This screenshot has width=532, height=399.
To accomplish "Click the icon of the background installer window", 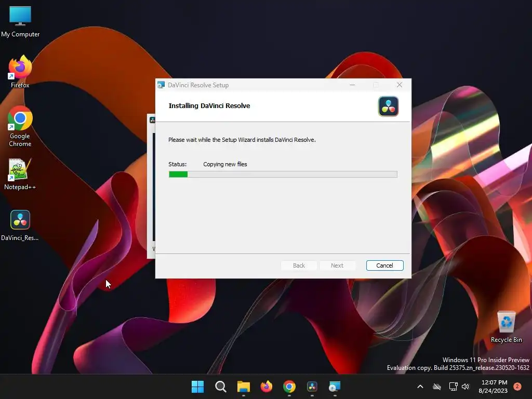I will (152, 120).
